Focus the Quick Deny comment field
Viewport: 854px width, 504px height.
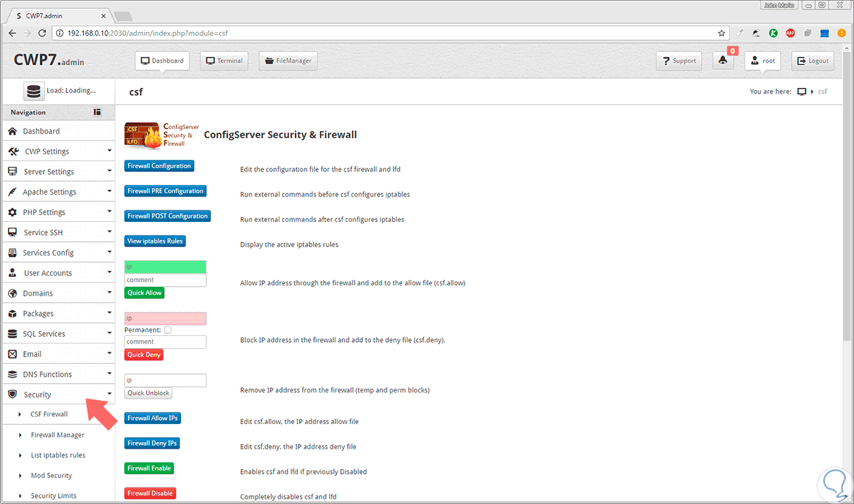coord(165,341)
